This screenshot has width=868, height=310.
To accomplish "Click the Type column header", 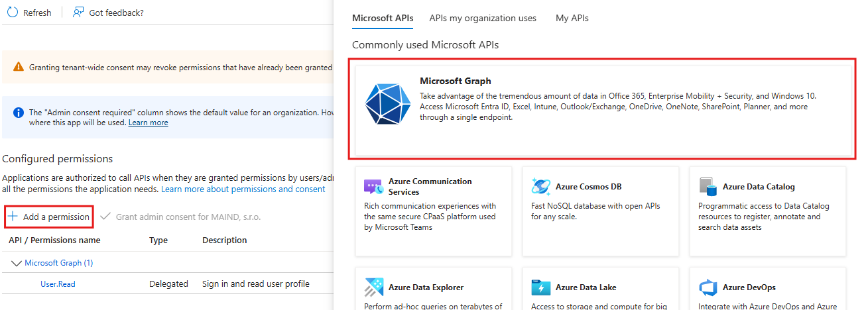I will (x=158, y=240).
